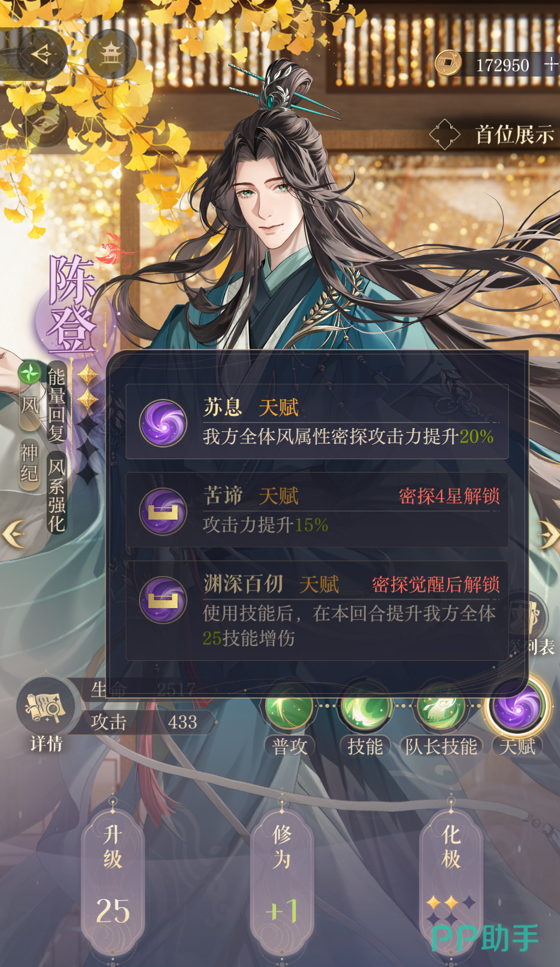The height and width of the screenshot is (967, 560).
Task: Tap the locked 苦谛 talent icon
Action: 163,511
